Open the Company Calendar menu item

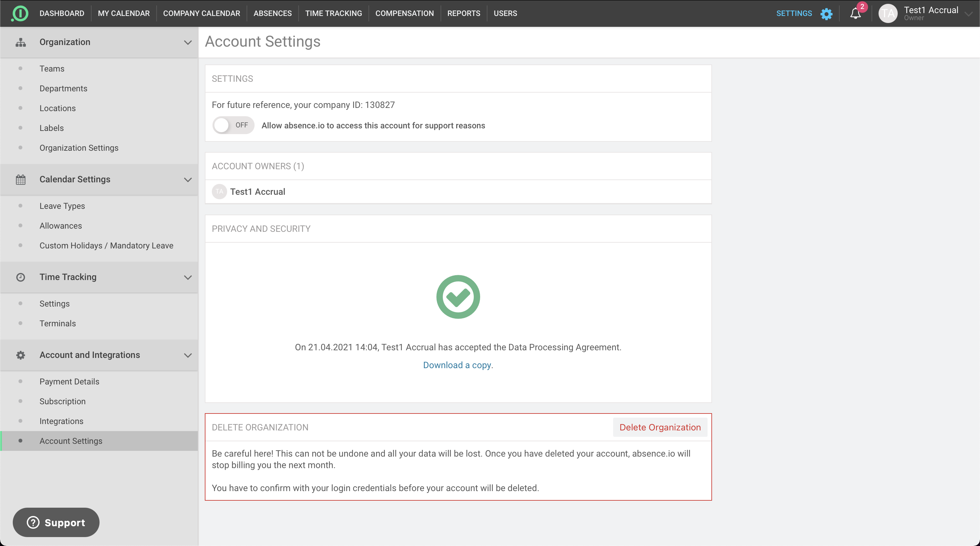[x=201, y=13]
